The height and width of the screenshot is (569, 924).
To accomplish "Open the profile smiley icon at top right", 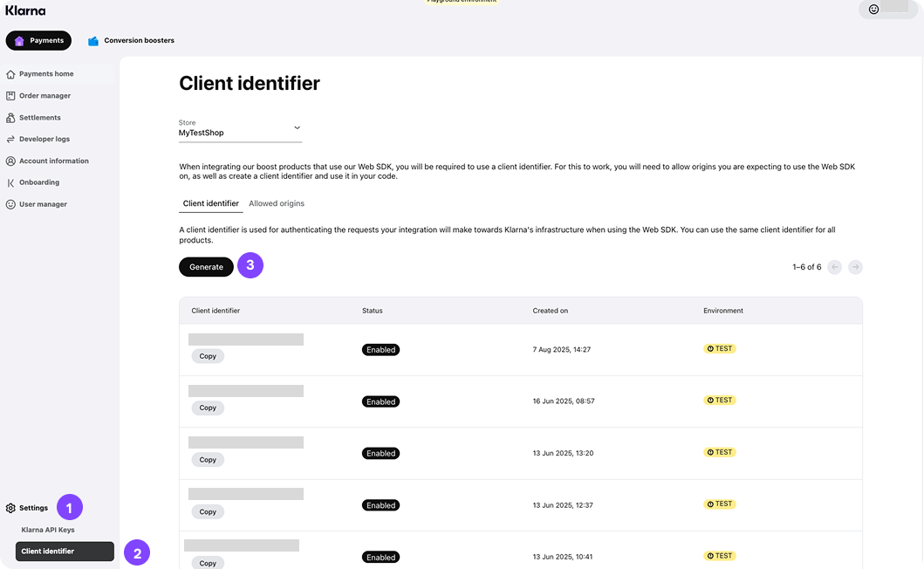I will pyautogui.click(x=873, y=10).
